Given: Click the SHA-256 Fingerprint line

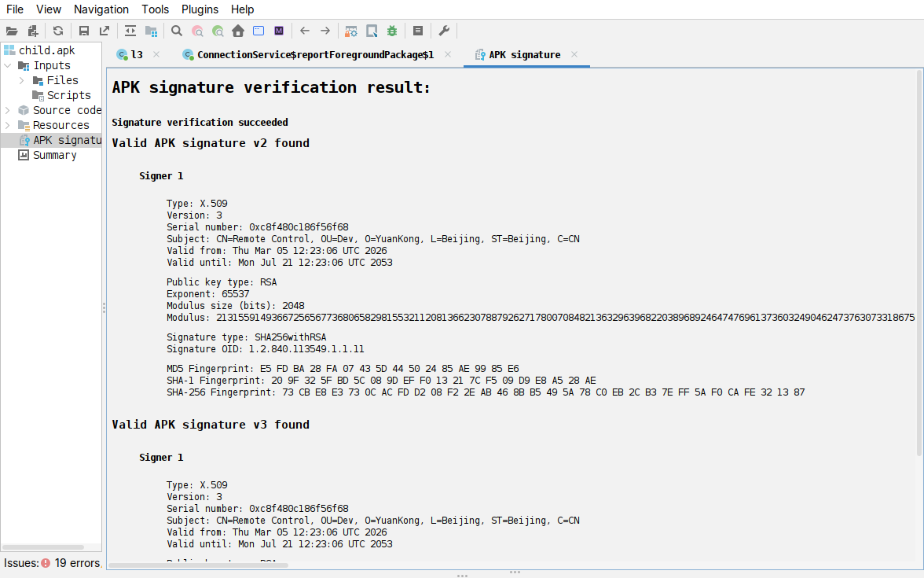Looking at the screenshot, I should (486, 392).
